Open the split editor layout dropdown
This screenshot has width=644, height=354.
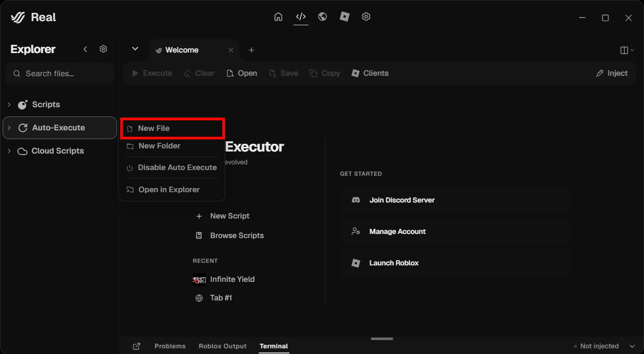point(627,50)
